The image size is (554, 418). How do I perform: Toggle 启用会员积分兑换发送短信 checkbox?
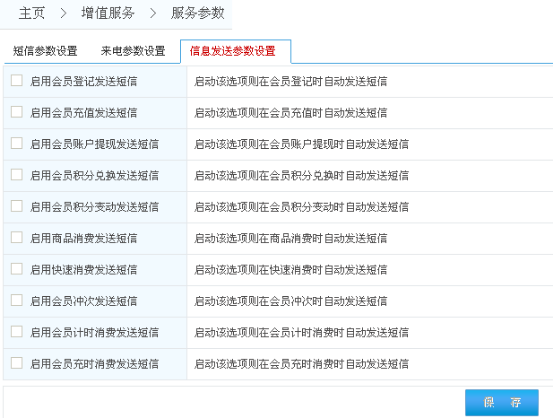point(17,175)
